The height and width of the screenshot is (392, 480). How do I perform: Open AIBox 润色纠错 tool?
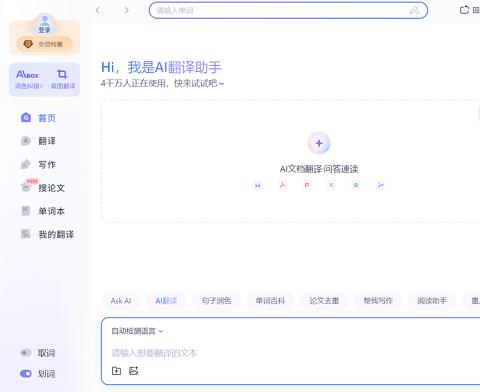pos(28,79)
